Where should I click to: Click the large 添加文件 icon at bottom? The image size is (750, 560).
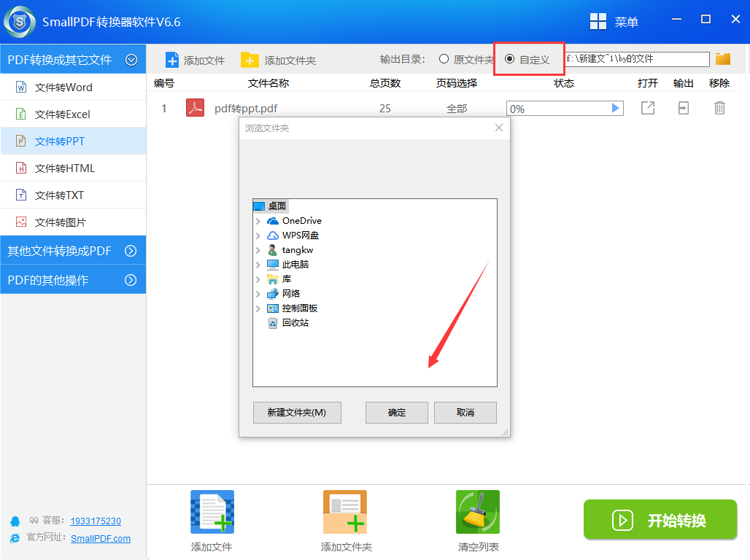coord(212,512)
